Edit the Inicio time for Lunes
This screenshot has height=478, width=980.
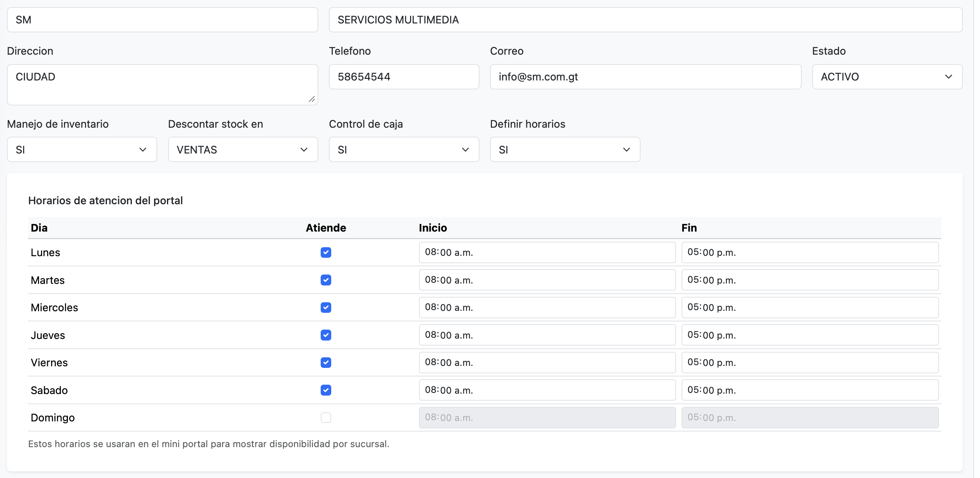tap(547, 253)
